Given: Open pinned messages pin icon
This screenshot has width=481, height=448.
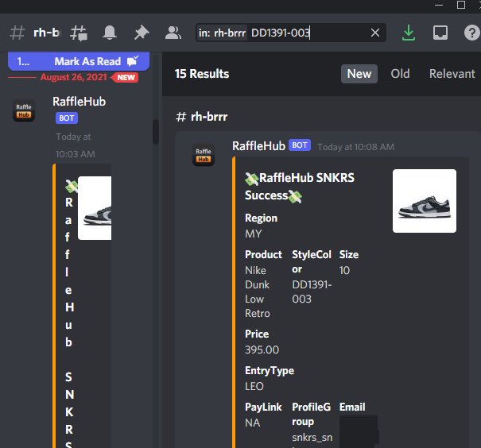Looking at the screenshot, I should 142,33.
